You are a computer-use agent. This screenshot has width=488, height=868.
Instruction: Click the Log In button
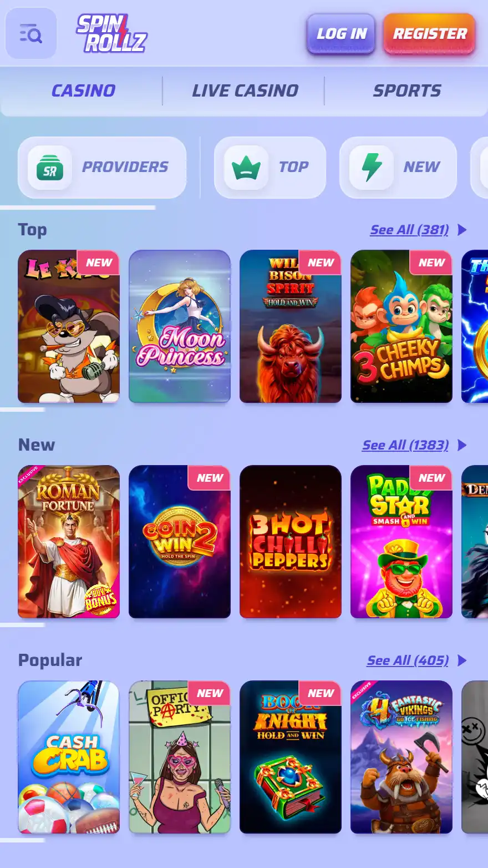click(x=342, y=34)
